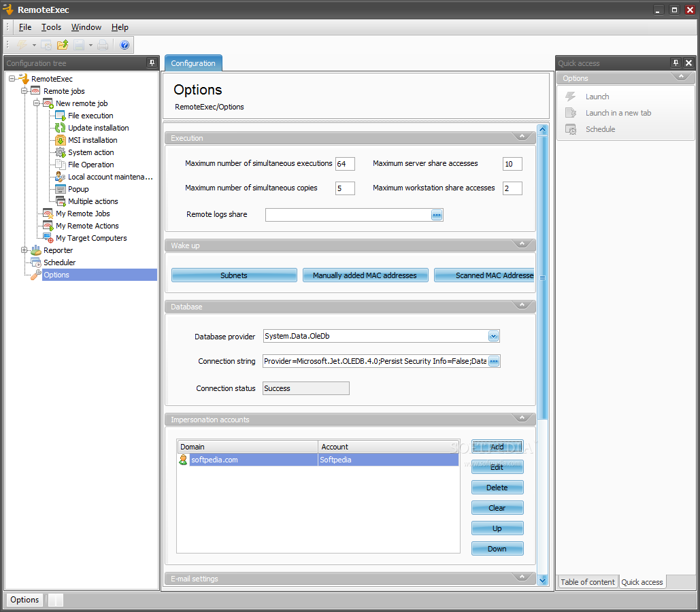
Task: Pin the Quick access panel
Action: [x=676, y=63]
